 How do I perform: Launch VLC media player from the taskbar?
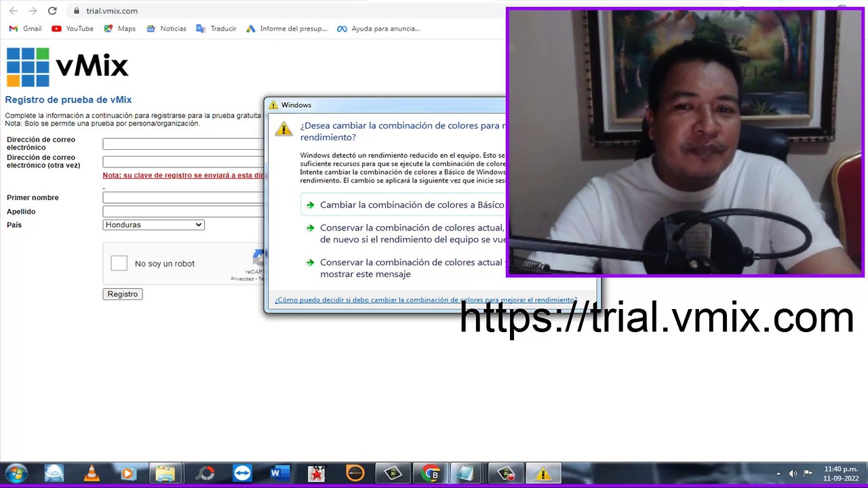[x=92, y=473]
